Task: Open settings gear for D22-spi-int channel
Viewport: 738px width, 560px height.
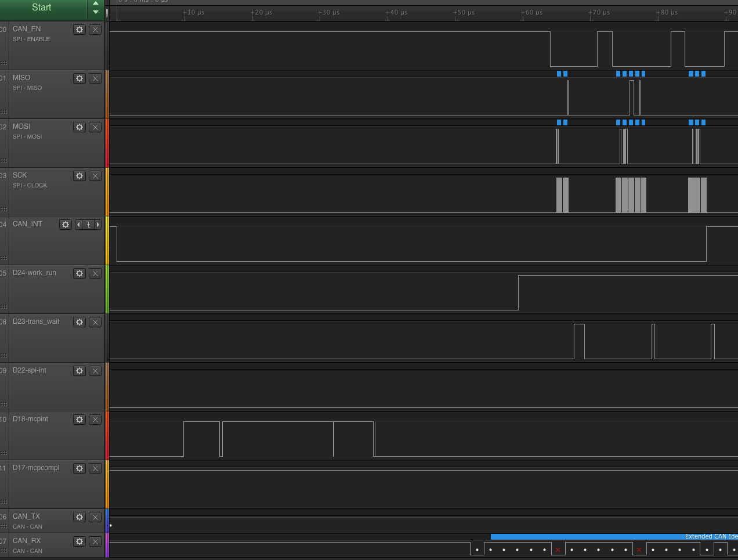Action: [79, 371]
